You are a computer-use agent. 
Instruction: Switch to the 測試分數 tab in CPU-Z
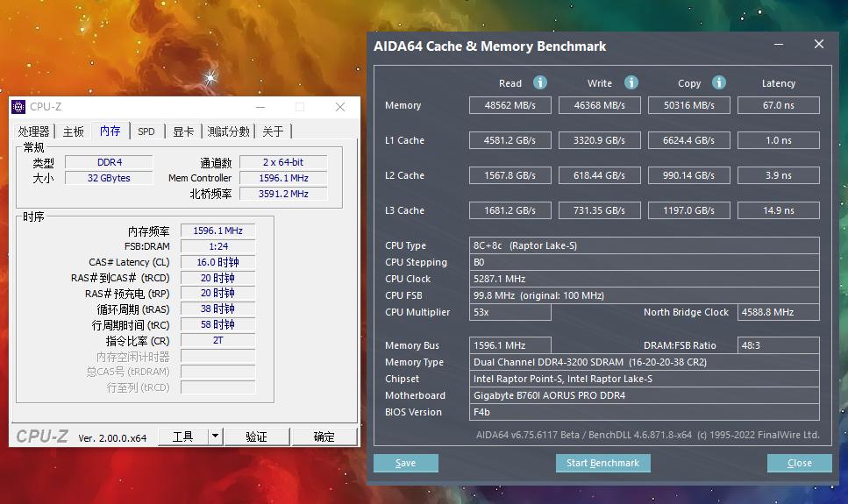(228, 131)
